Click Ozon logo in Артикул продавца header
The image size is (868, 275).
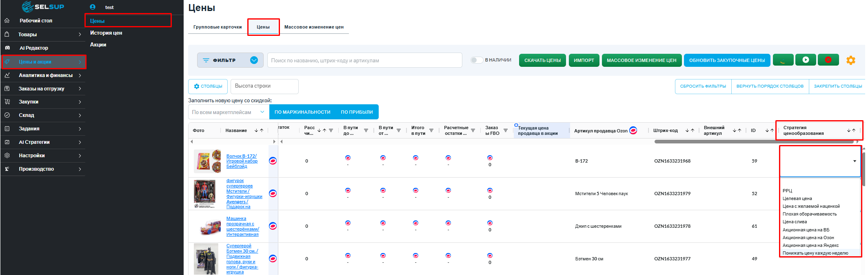point(633,130)
